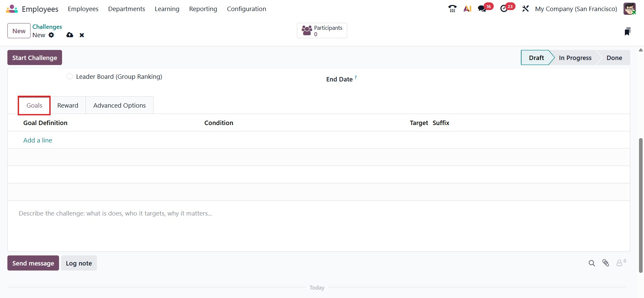The image size is (644, 298).
Task: Click the New button
Action: pos(19,31)
